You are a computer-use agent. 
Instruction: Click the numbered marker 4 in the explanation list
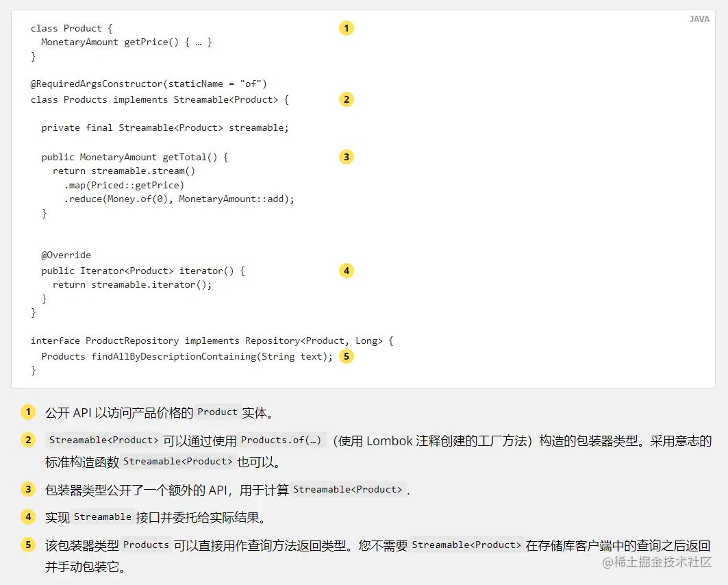click(28, 516)
